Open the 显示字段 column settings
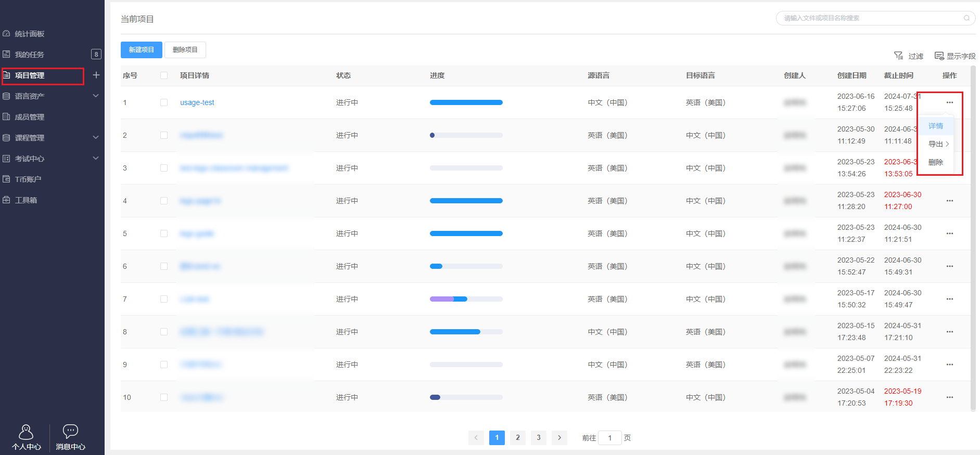 [954, 56]
